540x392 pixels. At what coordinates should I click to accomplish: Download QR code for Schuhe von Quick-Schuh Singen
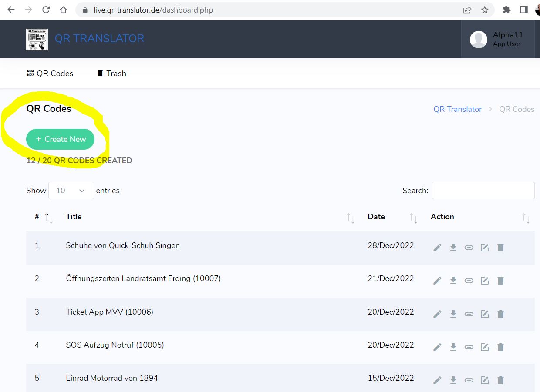453,248
